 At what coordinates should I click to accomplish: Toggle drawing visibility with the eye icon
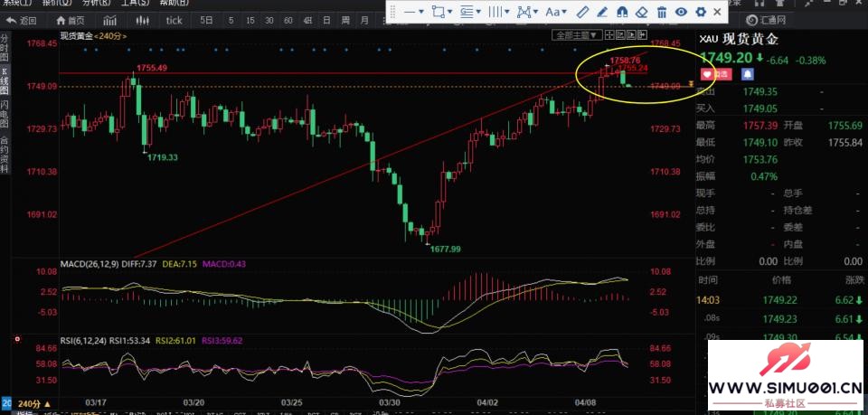click(x=681, y=12)
